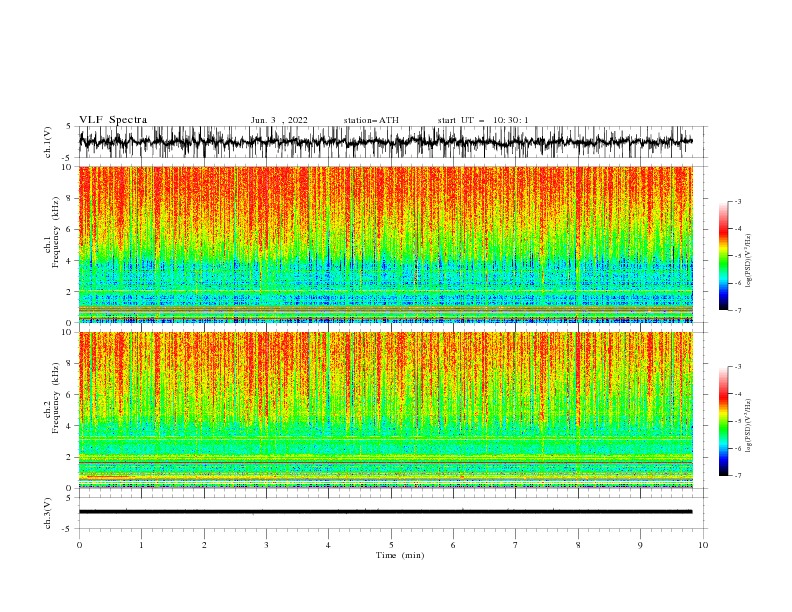The image size is (792, 612).
Task: Click the time axis tick label '5'
Action: (x=391, y=545)
